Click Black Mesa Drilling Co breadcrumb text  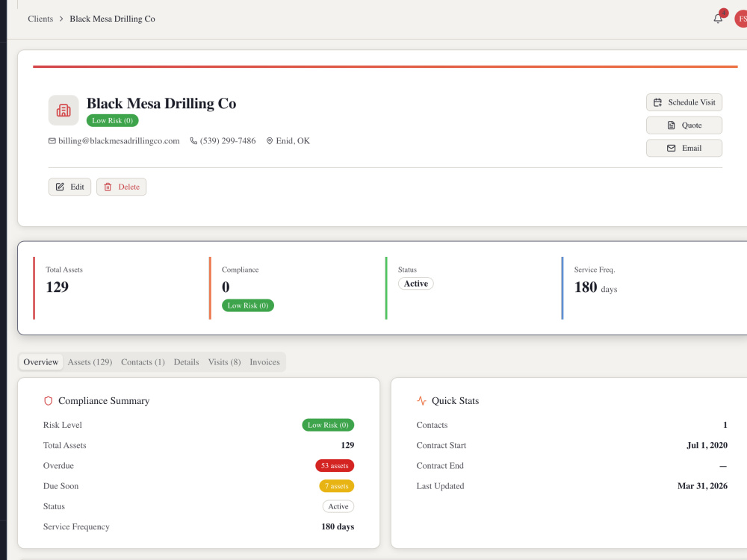pyautogui.click(x=113, y=19)
